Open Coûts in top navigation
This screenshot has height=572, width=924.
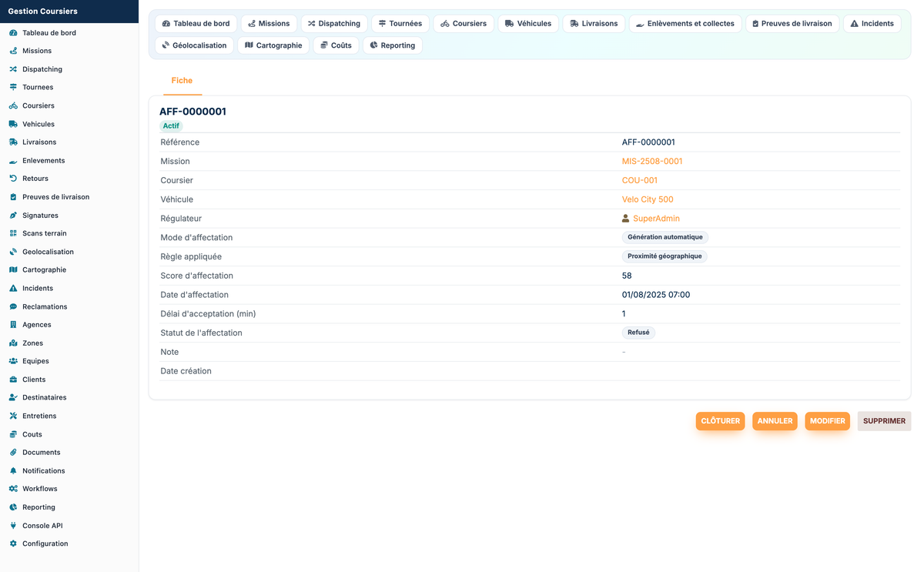[x=336, y=45]
